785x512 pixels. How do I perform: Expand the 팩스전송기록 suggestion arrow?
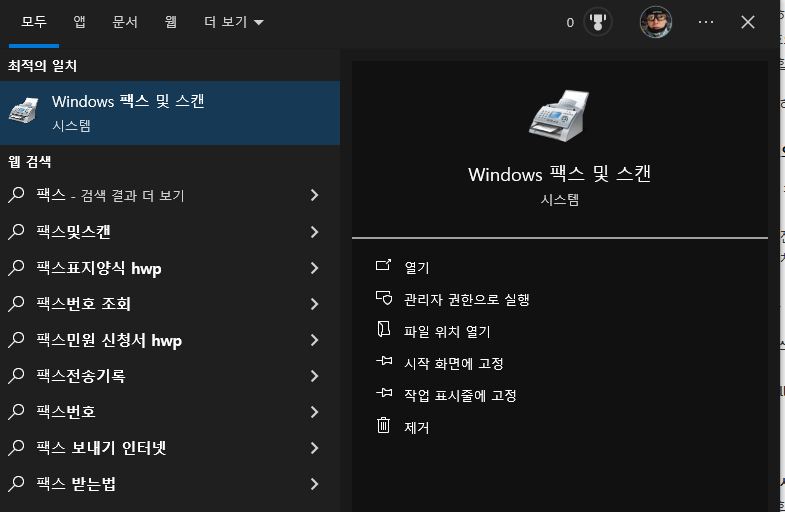pyautogui.click(x=314, y=376)
